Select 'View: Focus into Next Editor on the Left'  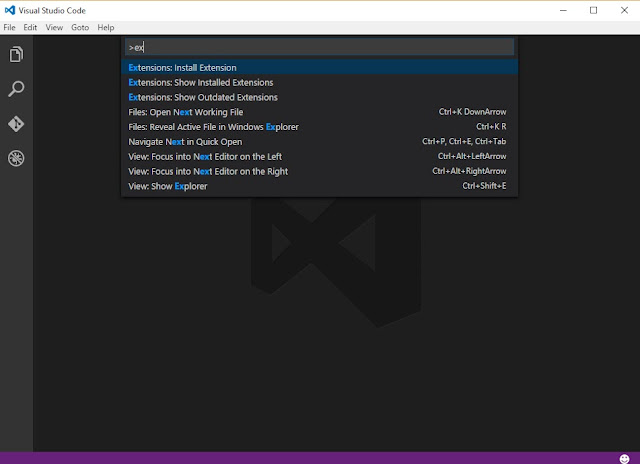tap(320, 157)
